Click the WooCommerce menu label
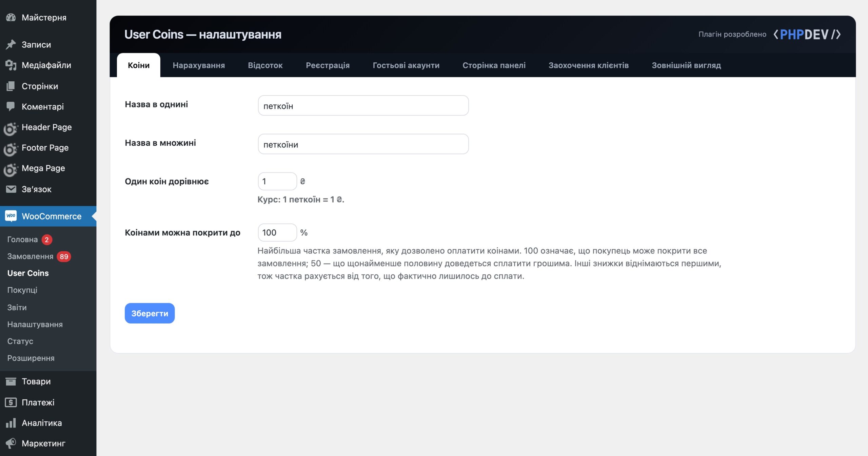The width and height of the screenshot is (868, 456). click(52, 216)
